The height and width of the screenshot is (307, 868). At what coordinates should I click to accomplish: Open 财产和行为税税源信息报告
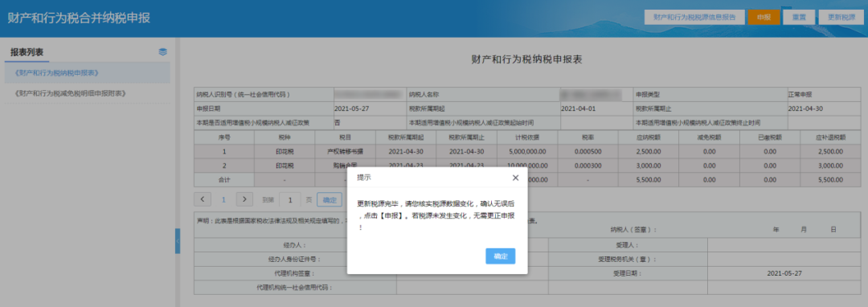point(694,17)
